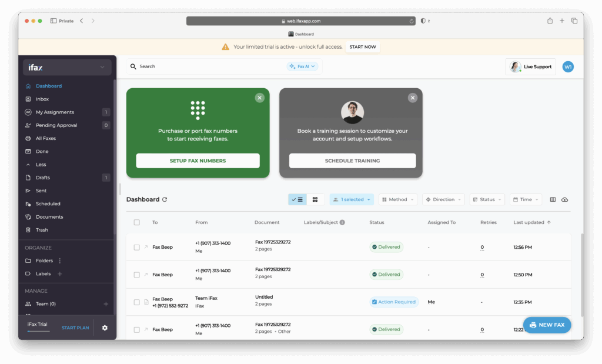Screen dimensions: 602x364
Task: Click the SETUP FAX NUMBERS button
Action: coord(198,161)
